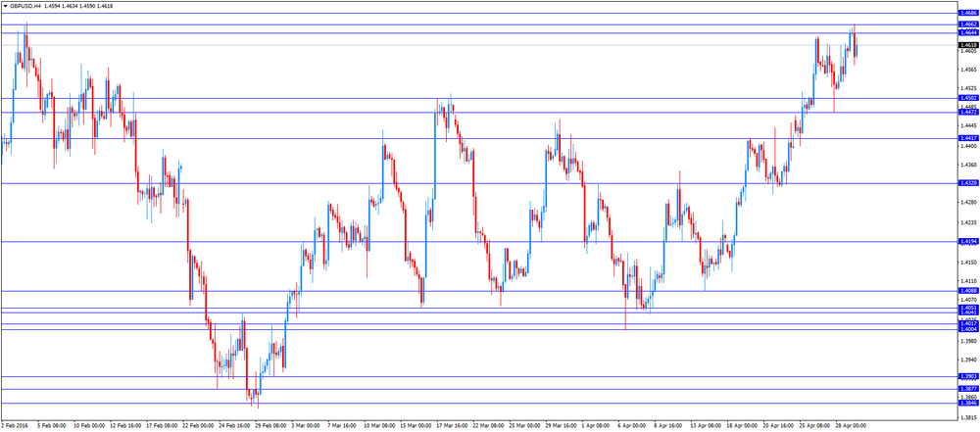This screenshot has width=980, height=432.
Task: Click the 1.4280 price scale value
Action: (x=969, y=202)
